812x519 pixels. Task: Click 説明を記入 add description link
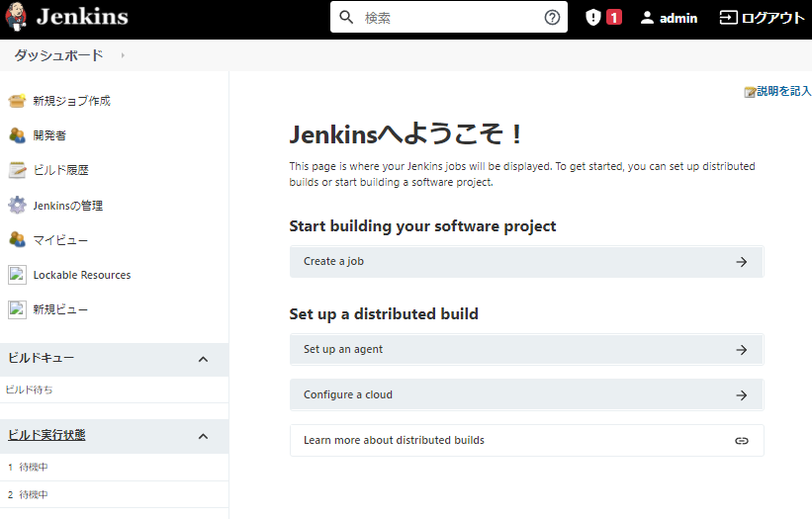pyautogui.click(x=783, y=91)
